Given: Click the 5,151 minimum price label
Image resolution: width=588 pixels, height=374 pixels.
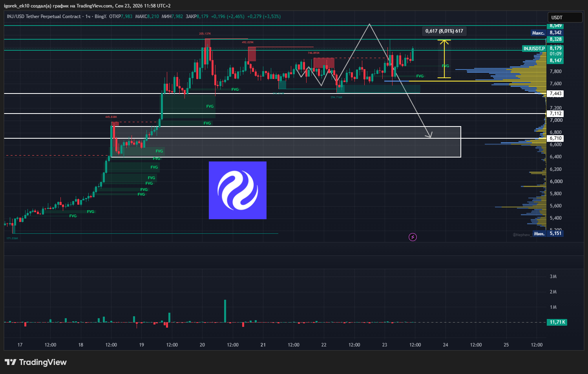Looking at the screenshot, I should click(x=555, y=233).
